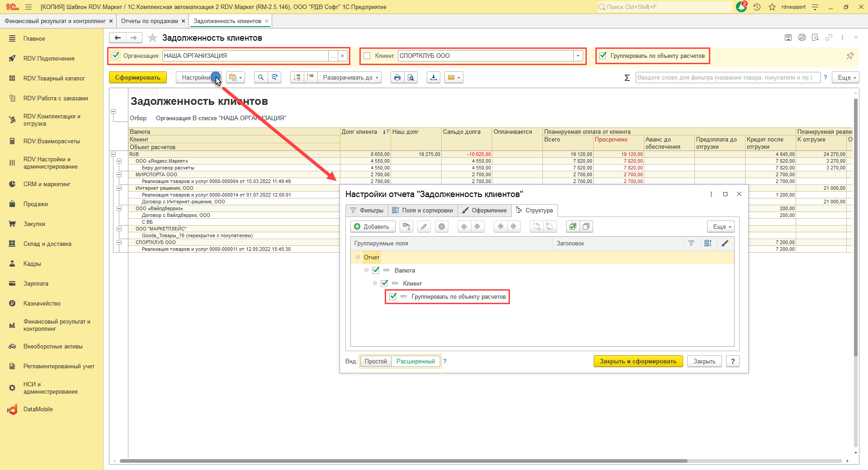Click the Закрыть и сформировать button
The image size is (868, 470).
[637, 361]
